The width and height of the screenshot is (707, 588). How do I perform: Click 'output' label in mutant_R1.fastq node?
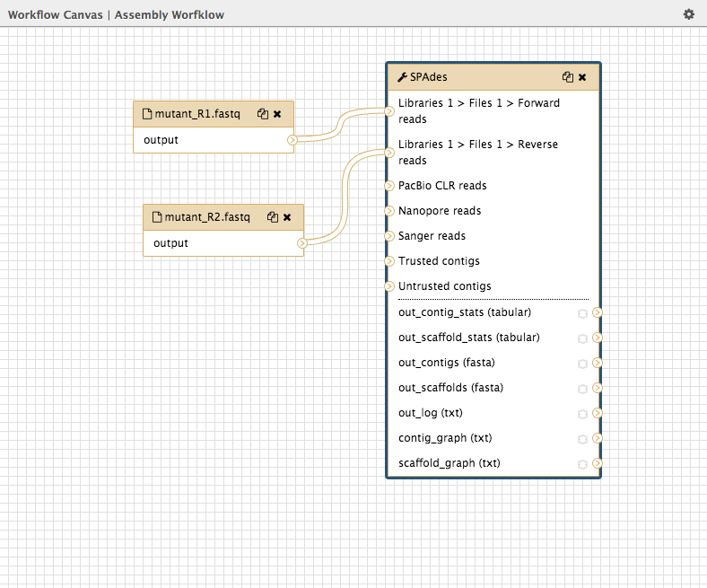point(161,140)
